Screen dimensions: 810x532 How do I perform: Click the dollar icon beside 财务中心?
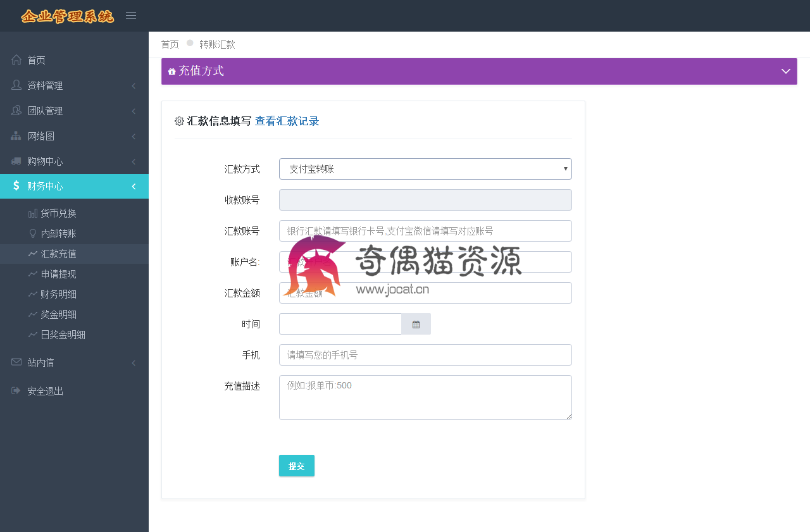click(16, 185)
